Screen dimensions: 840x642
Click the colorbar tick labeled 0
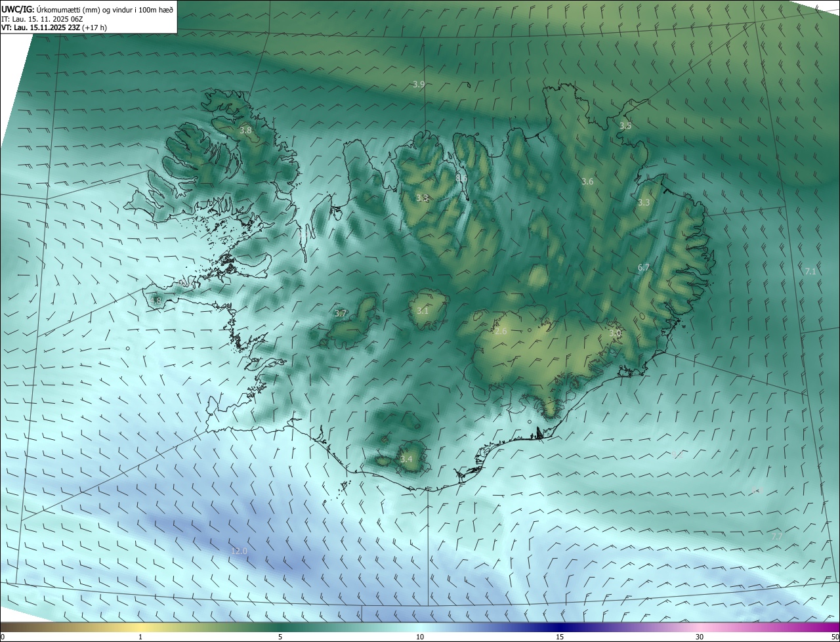3,637
